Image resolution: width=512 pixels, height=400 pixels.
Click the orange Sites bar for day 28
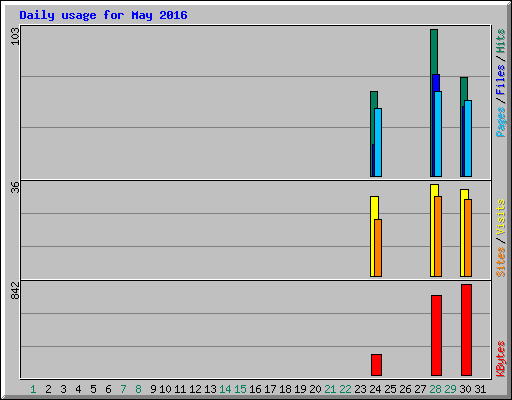[438, 236]
